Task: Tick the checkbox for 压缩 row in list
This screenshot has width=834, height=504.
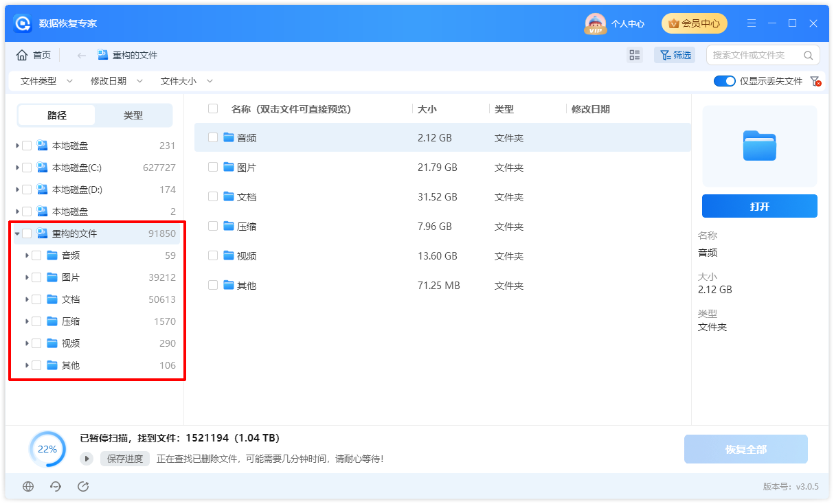Action: (x=213, y=226)
